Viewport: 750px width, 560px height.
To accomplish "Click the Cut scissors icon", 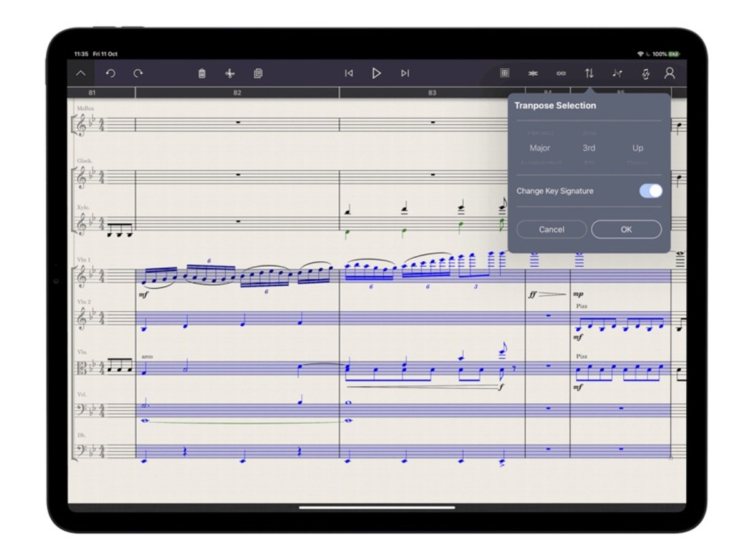I will tap(229, 73).
